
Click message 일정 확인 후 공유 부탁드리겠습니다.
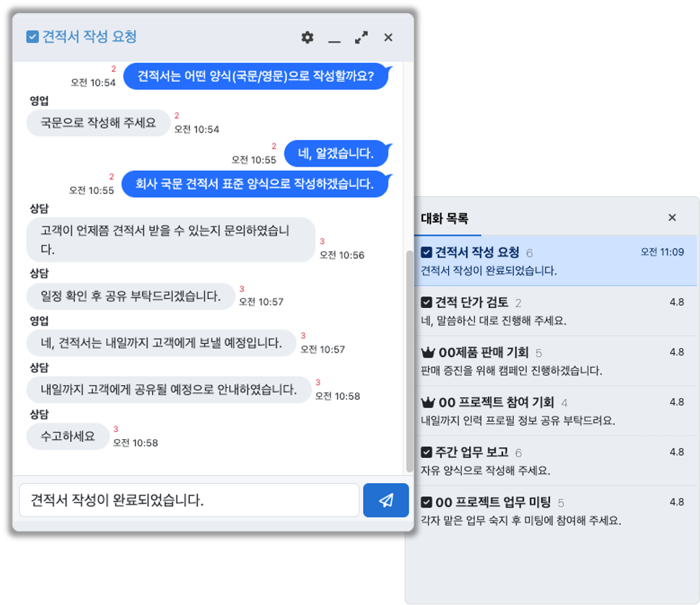point(131,296)
